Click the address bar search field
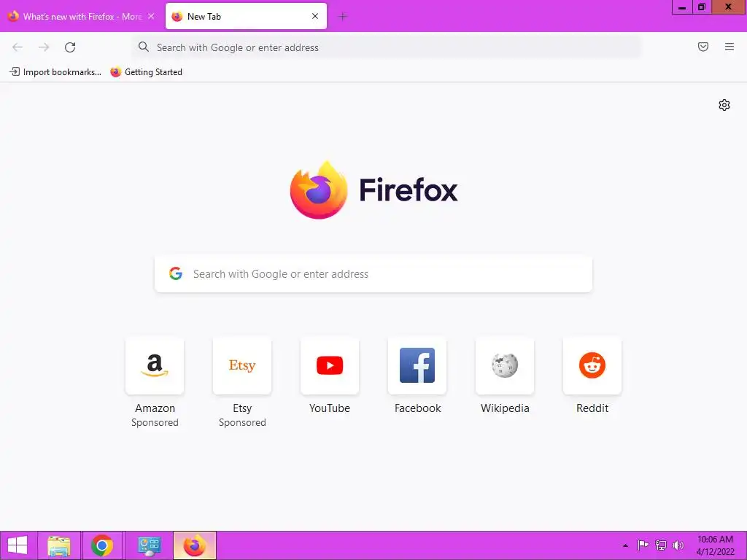Screen dimensions: 747x560 (x=386, y=47)
